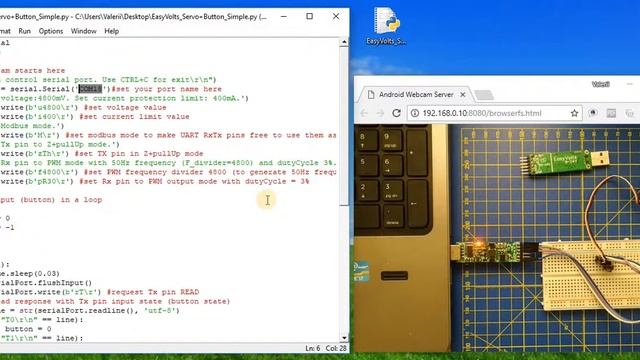Open the Options menu in IDLE

51,31
